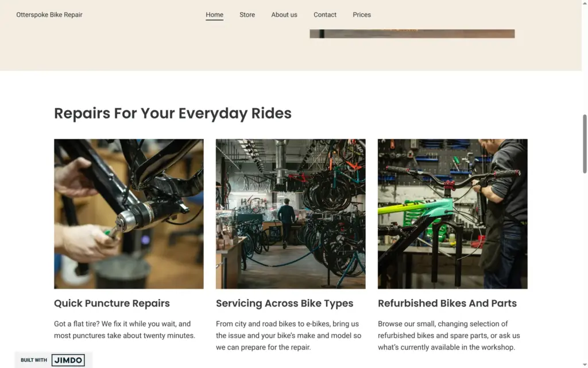Open the Quick Puncture Repairs photo
The width and height of the screenshot is (588, 368).
(x=129, y=214)
